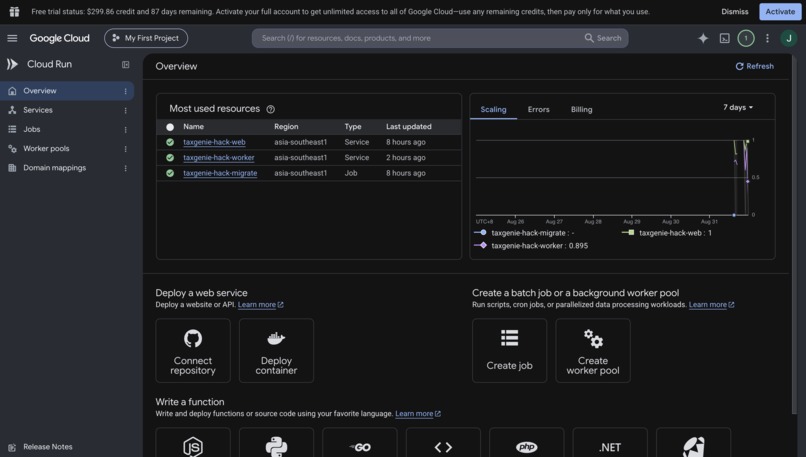
Task: Sort by Region column header
Action: (286, 126)
